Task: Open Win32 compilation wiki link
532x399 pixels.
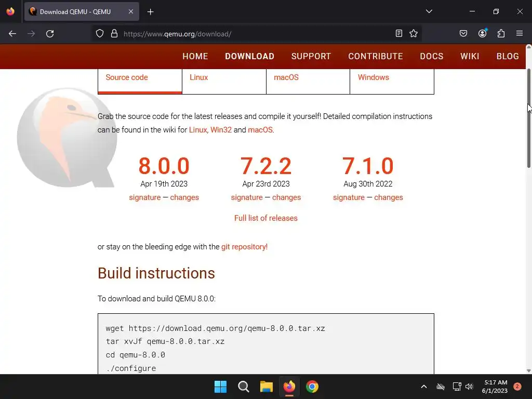Action: (221, 130)
